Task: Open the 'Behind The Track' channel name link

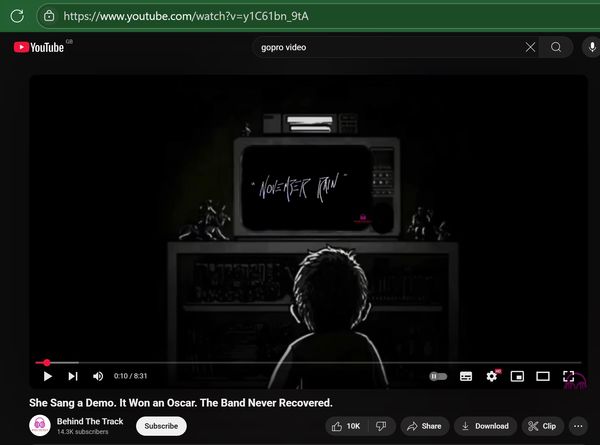Action: [x=90, y=421]
